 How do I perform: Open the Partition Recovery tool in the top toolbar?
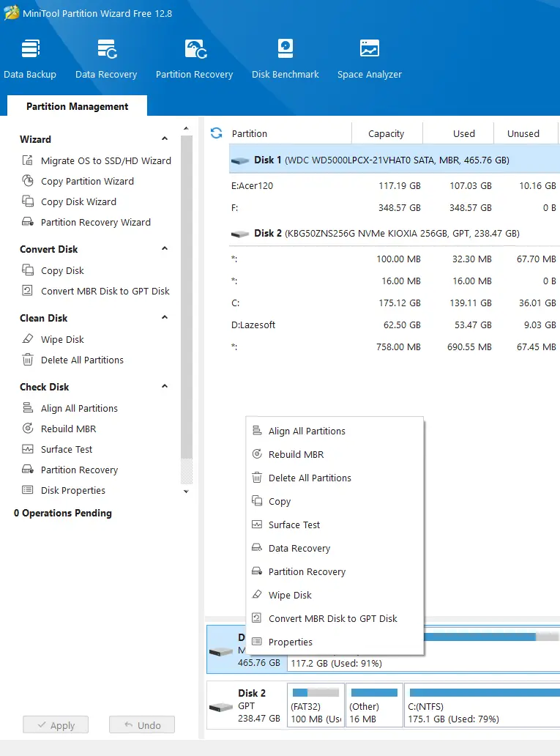[194, 60]
